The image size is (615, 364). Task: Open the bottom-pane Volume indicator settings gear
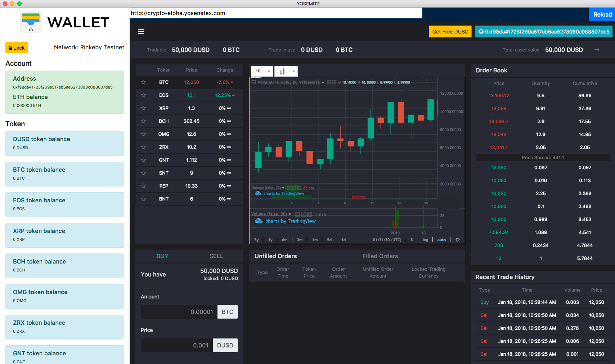[x=304, y=214]
